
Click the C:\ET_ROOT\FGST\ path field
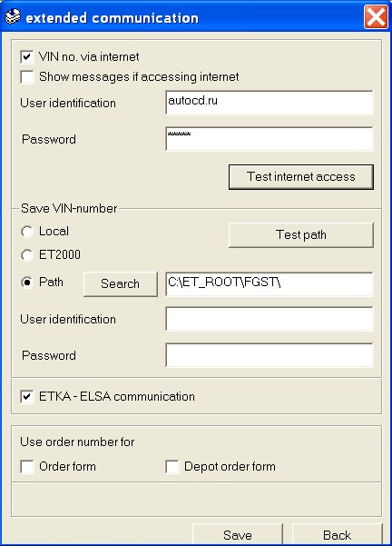[x=269, y=284]
